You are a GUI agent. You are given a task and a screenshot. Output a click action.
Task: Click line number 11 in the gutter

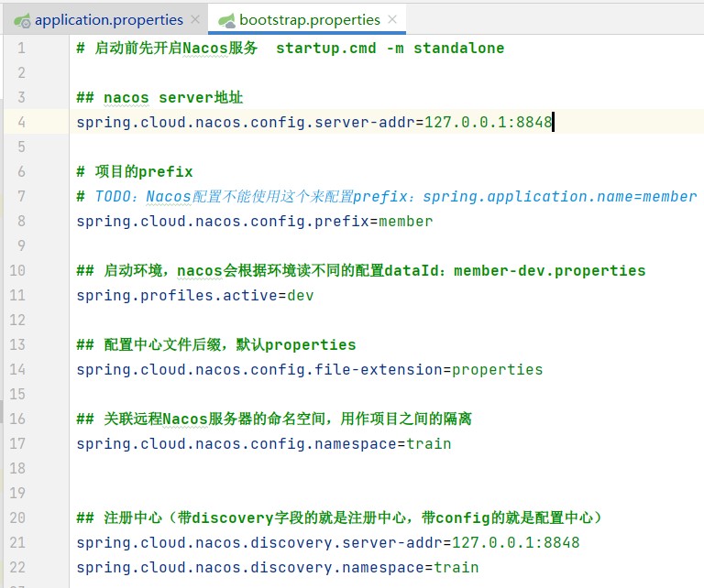[x=17, y=295]
